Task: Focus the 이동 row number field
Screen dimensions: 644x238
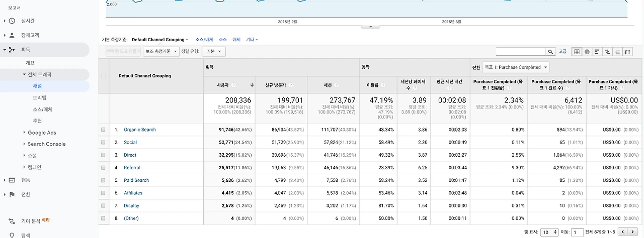Action: click(x=577, y=232)
